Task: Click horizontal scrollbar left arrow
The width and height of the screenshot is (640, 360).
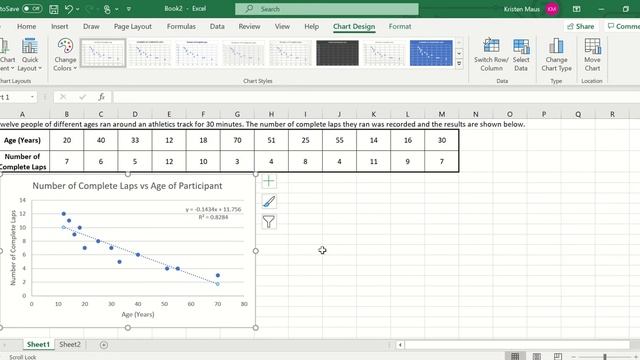Action: tap(400, 345)
